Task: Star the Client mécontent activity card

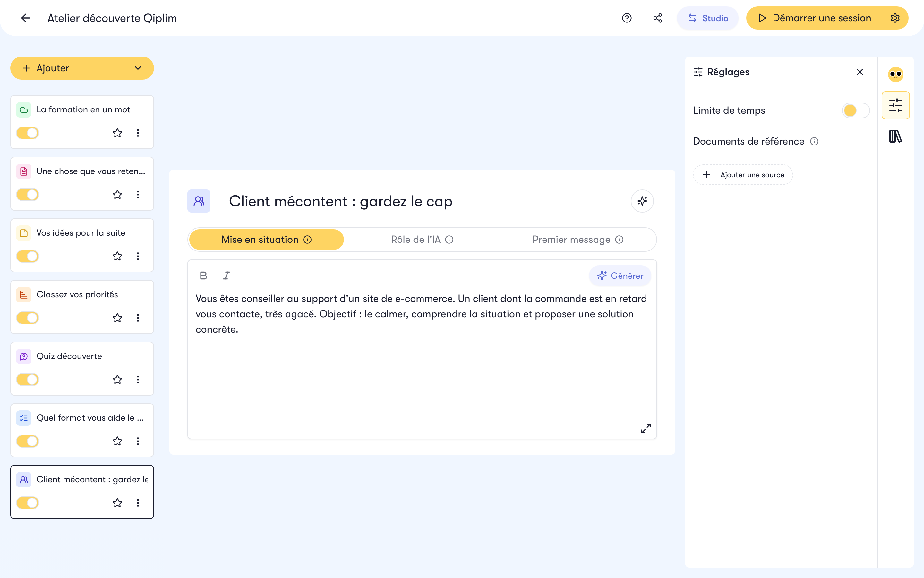Action: 117,503
